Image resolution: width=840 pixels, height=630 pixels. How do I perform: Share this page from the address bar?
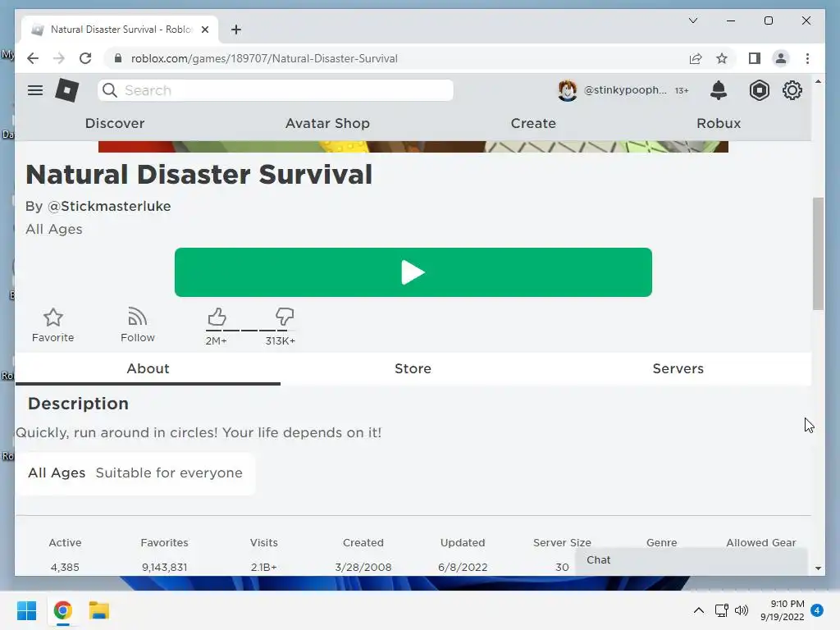click(x=696, y=58)
